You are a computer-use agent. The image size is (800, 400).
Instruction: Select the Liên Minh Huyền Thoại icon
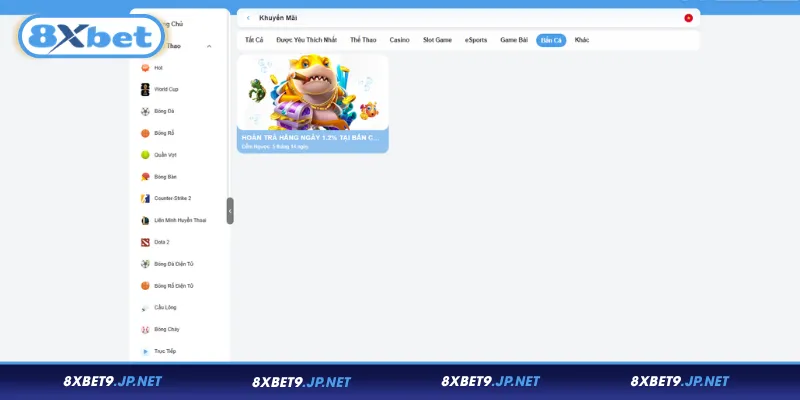(145, 220)
